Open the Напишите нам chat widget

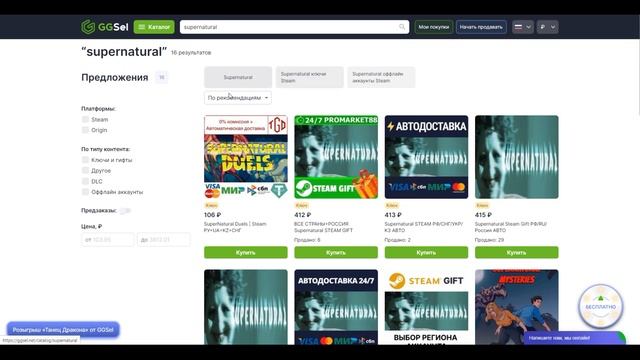pyautogui.click(x=574, y=338)
